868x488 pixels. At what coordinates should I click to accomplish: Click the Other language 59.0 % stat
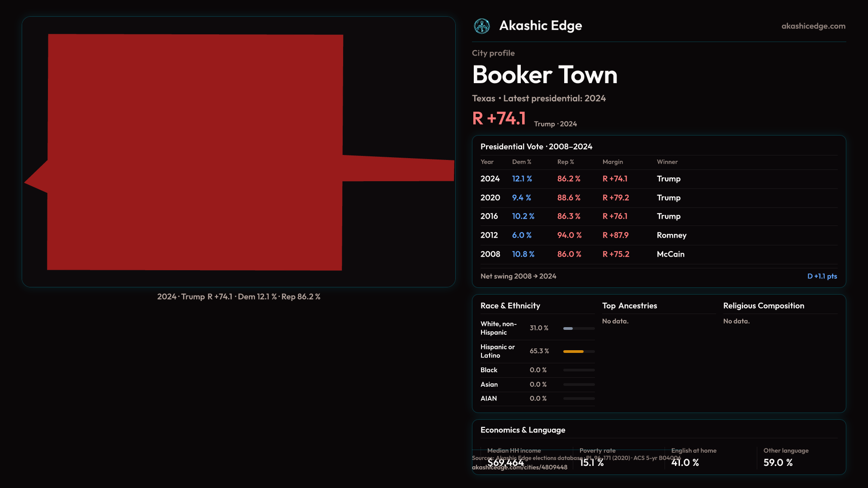(x=778, y=463)
